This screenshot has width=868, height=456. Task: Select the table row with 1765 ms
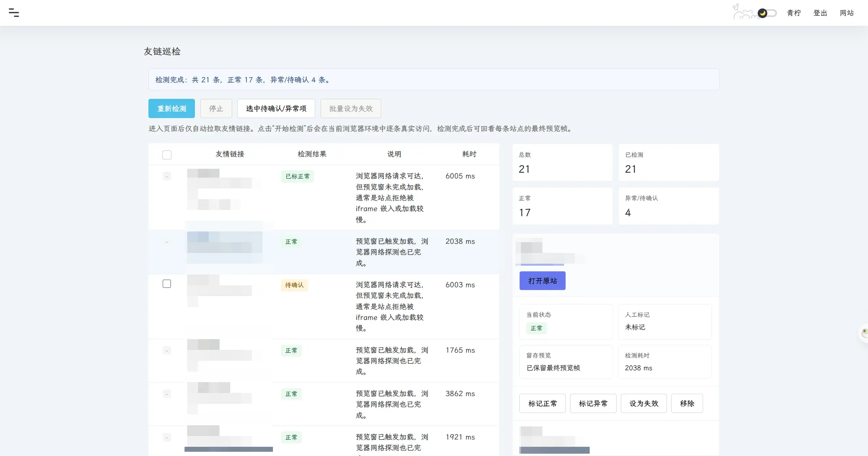pos(324,361)
